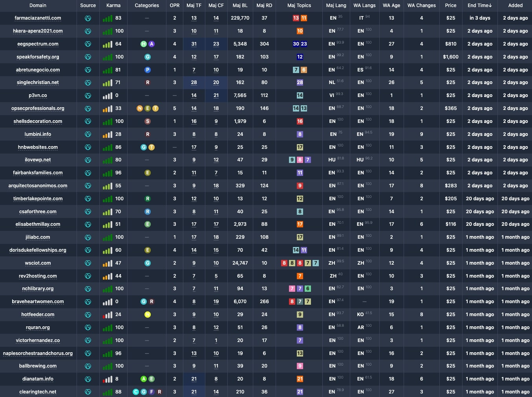Sort by the Karma column header
532x397 pixels.
(x=113, y=5)
